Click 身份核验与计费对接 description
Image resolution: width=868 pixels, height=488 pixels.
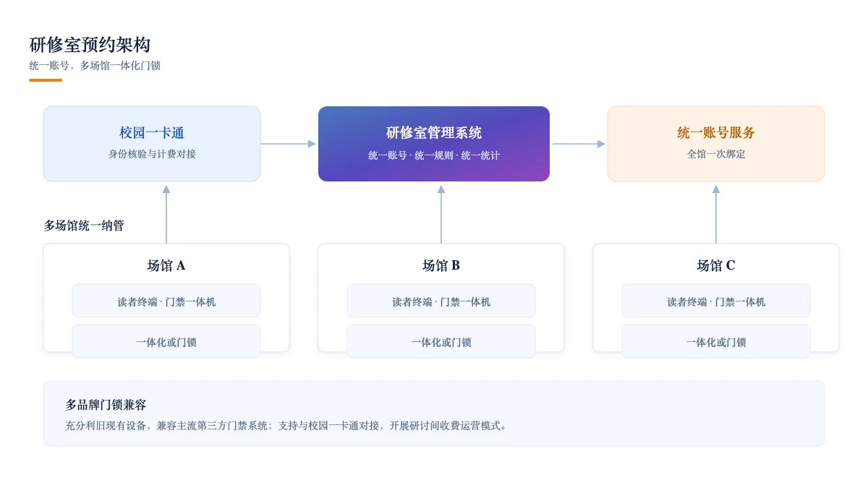pos(152,154)
